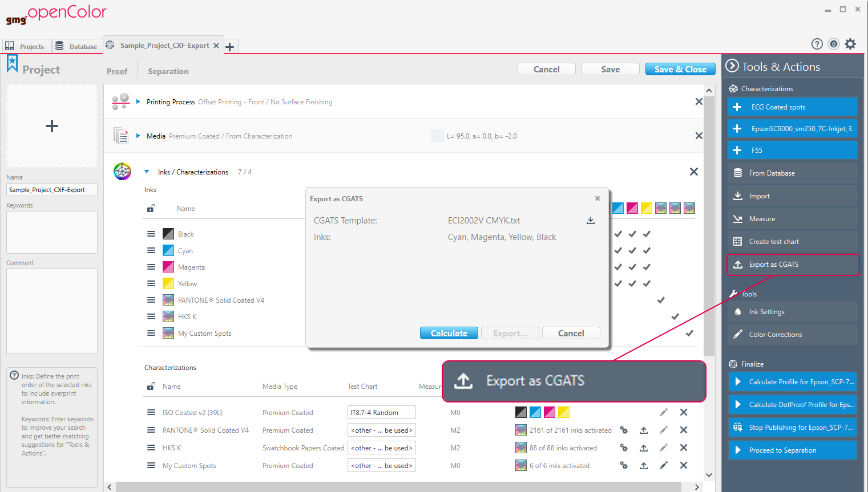868x492 pixels.
Task: Toggle the lock icon in Inks header
Action: (151, 209)
